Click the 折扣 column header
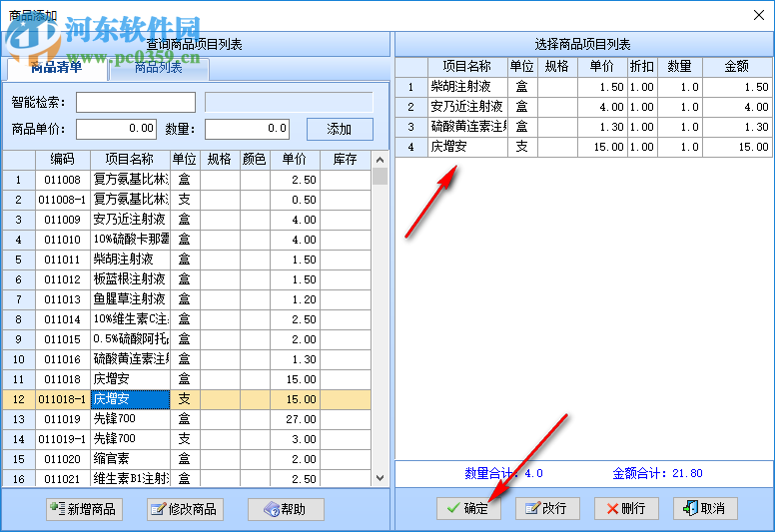The width and height of the screenshot is (775, 532). 642,67
